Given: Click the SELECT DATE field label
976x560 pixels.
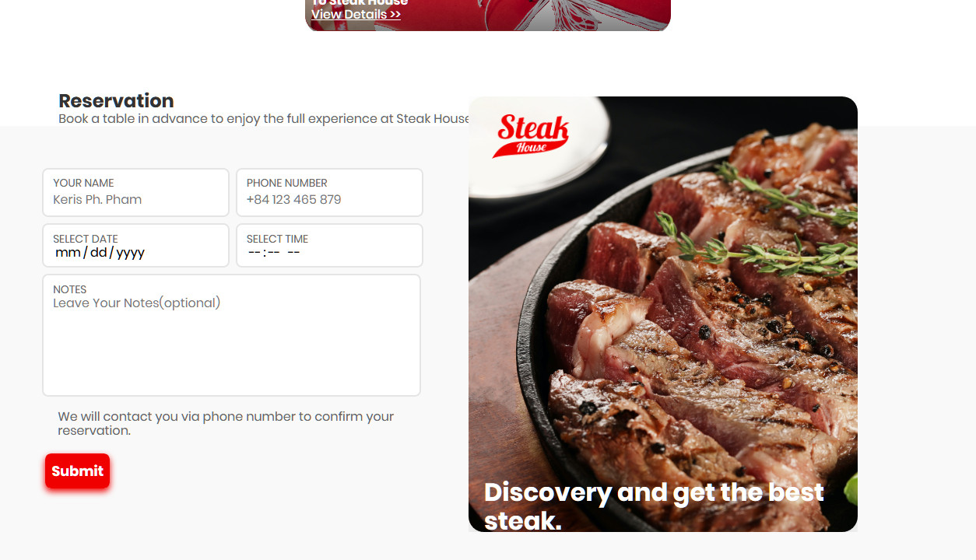Looking at the screenshot, I should point(86,239).
